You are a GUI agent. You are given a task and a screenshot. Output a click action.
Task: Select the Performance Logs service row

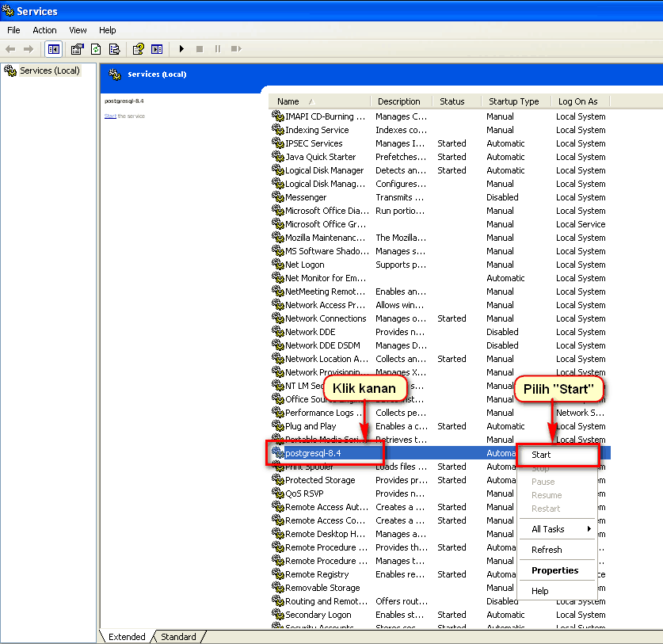point(440,412)
